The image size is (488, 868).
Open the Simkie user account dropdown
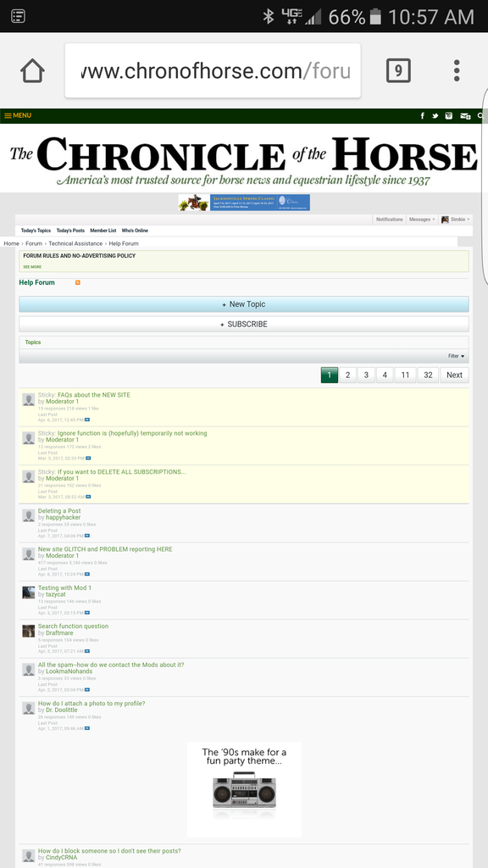click(x=456, y=220)
